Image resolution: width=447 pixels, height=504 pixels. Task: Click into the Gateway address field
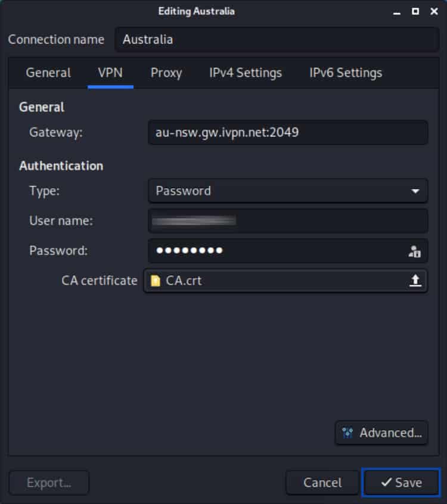[x=288, y=132]
